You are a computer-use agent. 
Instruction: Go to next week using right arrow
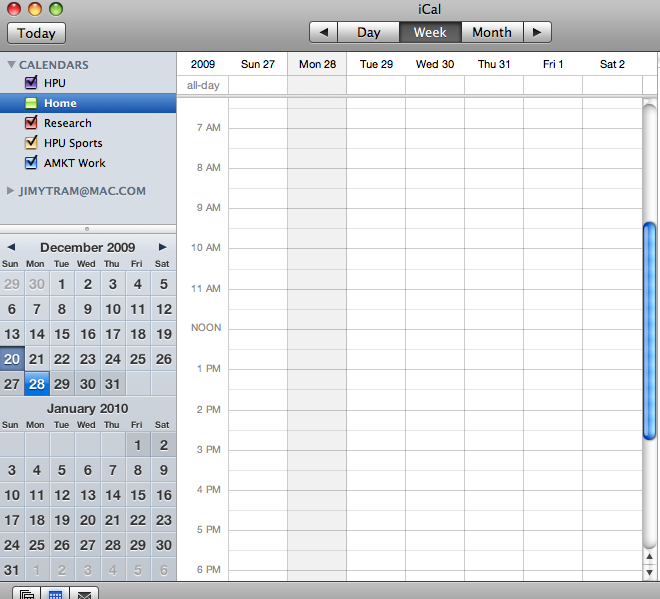click(x=537, y=32)
